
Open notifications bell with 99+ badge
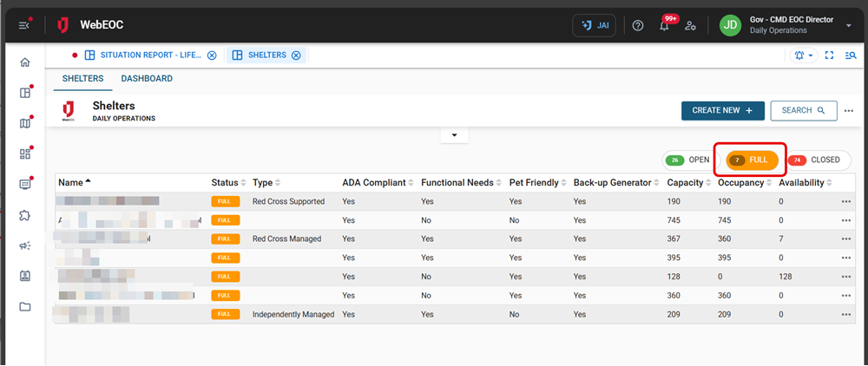pos(664,25)
